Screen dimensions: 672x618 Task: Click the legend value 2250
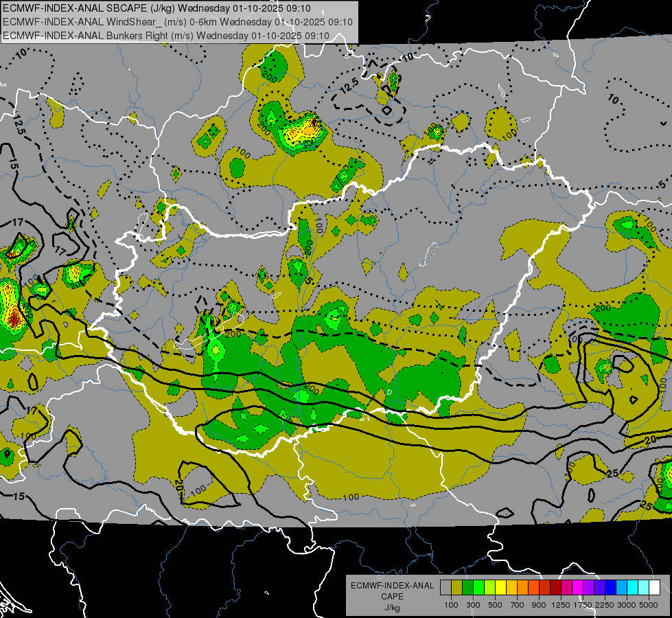coord(605,605)
